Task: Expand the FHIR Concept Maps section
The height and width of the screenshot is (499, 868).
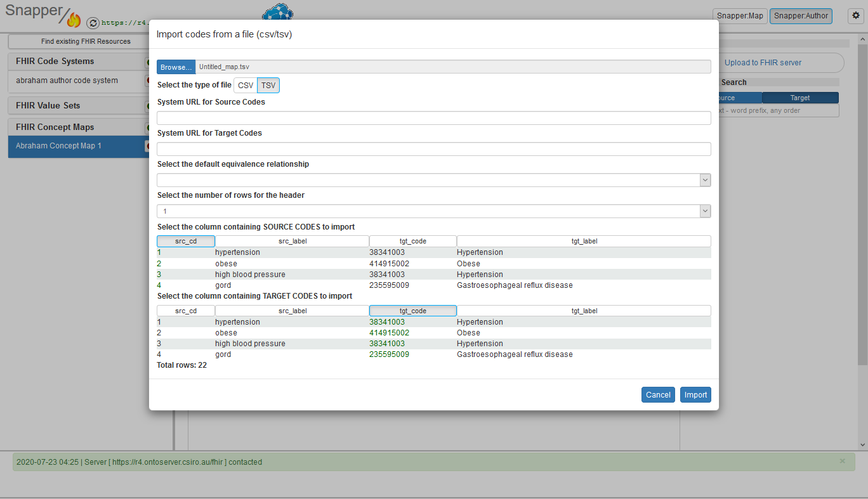Action: pyautogui.click(x=55, y=127)
